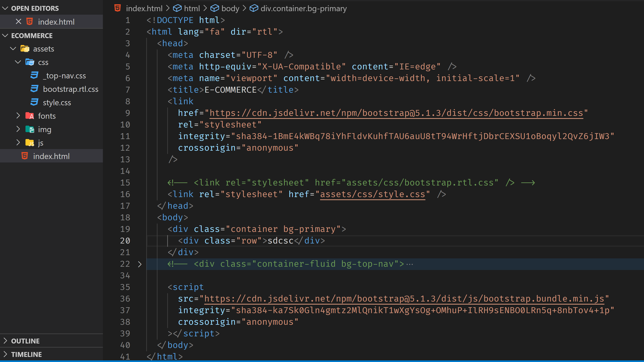644x362 pixels.
Task: Click the closing head tag on line 17
Action: [175, 206]
